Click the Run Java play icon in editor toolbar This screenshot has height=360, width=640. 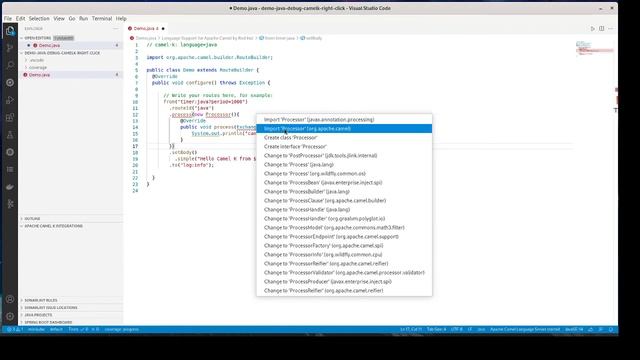click(593, 29)
